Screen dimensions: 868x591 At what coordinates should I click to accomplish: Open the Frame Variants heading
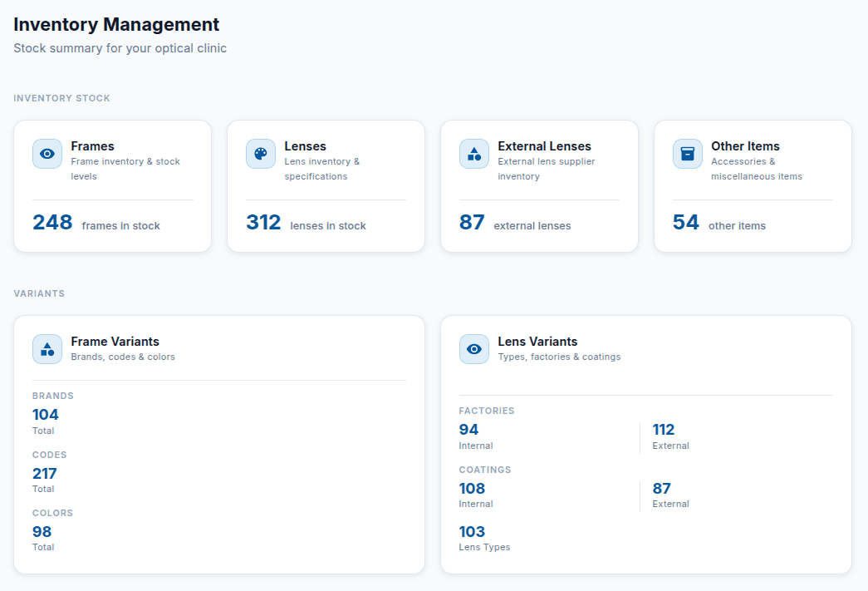point(115,341)
